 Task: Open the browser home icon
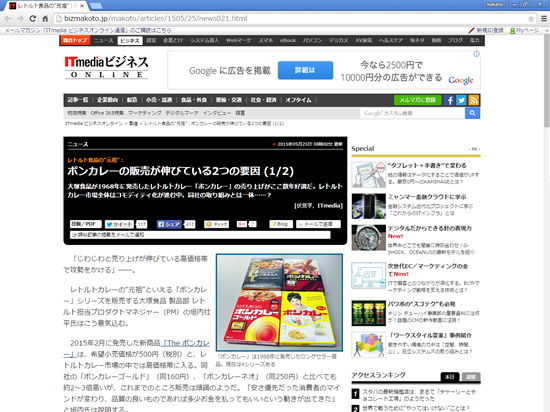pyautogui.click(x=45, y=19)
